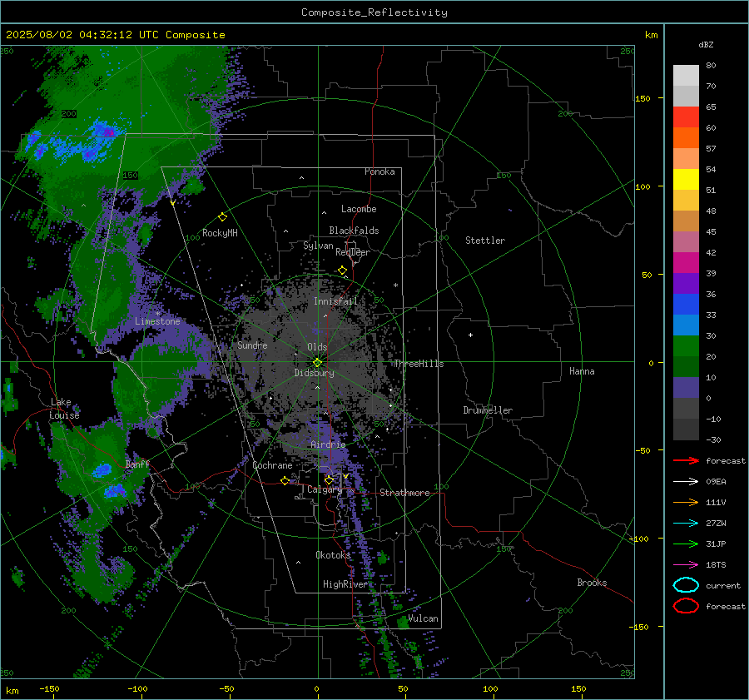Click the Brooks city label
Screen dimensions: 749x700
(592, 583)
